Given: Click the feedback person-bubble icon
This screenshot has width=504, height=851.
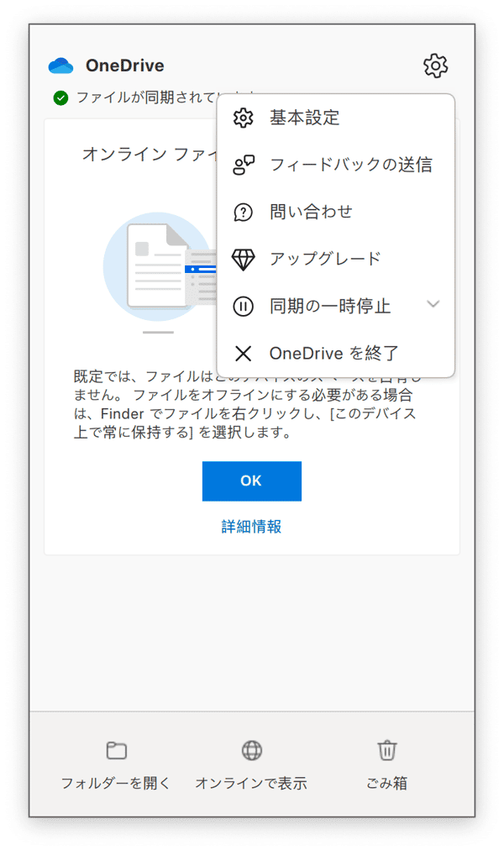Looking at the screenshot, I should 243,165.
